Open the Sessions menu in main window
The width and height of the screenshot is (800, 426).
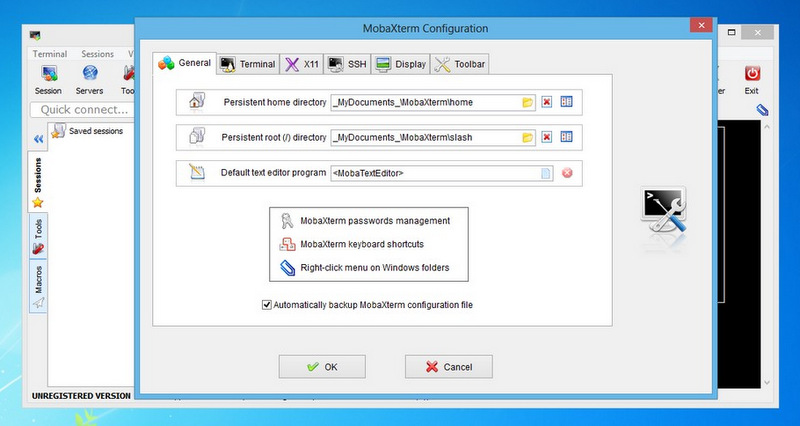pyautogui.click(x=97, y=54)
